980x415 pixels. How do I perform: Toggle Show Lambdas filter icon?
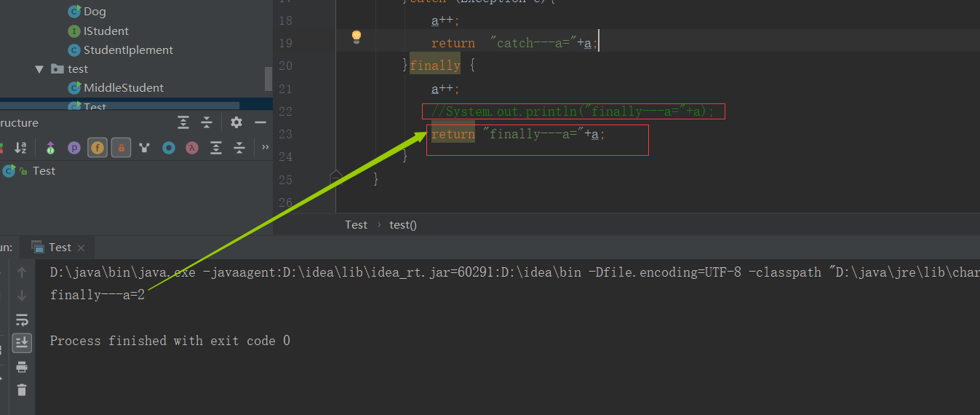[192, 148]
